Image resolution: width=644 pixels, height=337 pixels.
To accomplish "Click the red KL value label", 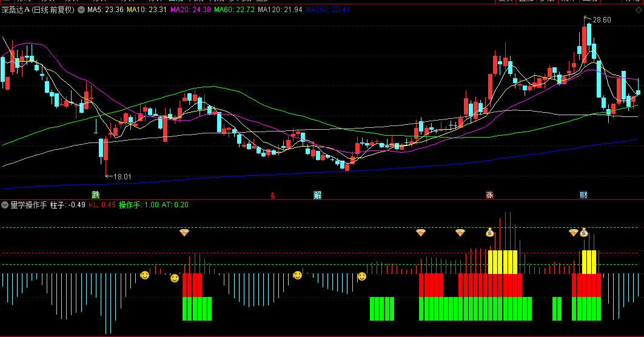I will point(102,205).
